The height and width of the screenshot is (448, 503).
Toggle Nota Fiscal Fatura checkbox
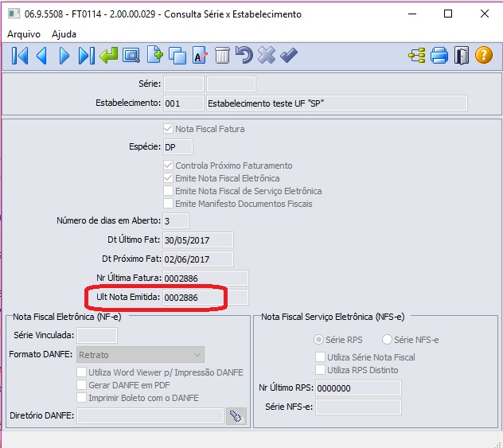point(168,129)
